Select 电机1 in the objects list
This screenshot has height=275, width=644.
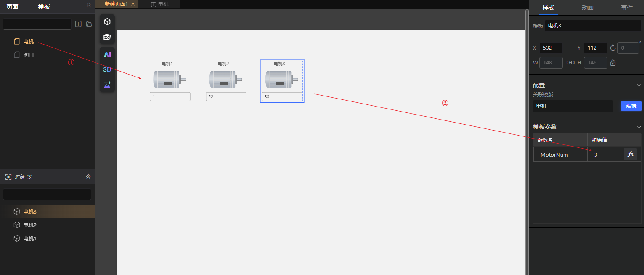(48, 238)
